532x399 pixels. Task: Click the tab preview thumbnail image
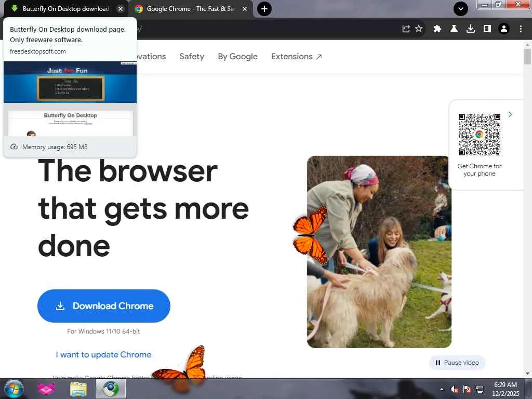70,99
